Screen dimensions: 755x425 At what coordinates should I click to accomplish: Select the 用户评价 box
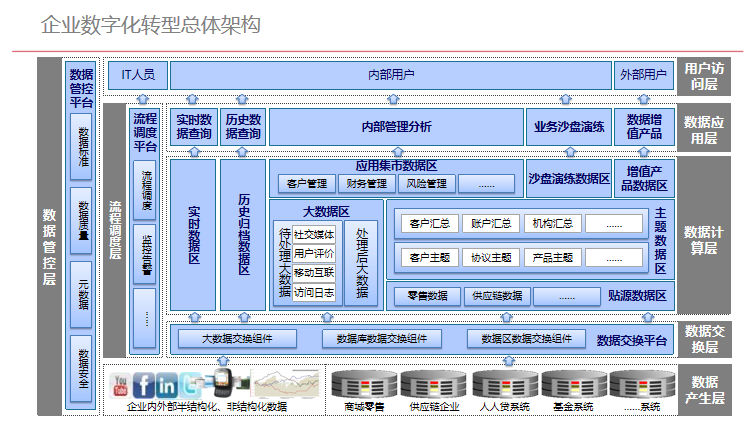click(313, 254)
